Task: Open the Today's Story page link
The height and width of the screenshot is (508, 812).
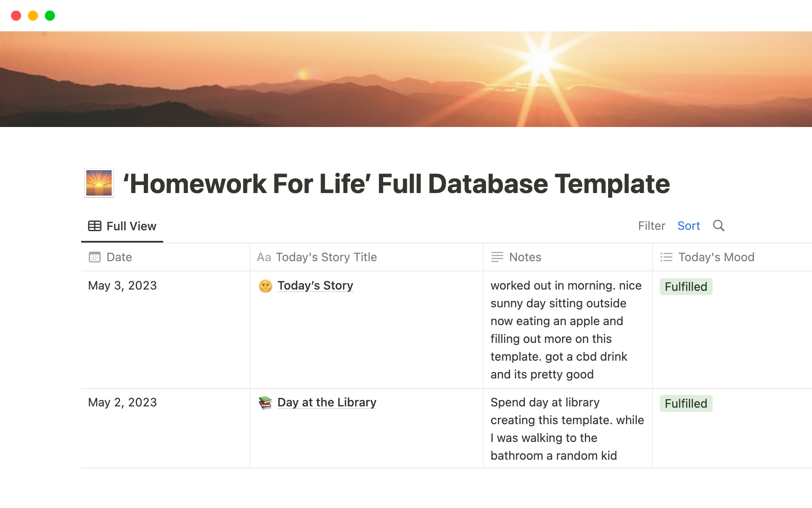Action: [x=315, y=286]
